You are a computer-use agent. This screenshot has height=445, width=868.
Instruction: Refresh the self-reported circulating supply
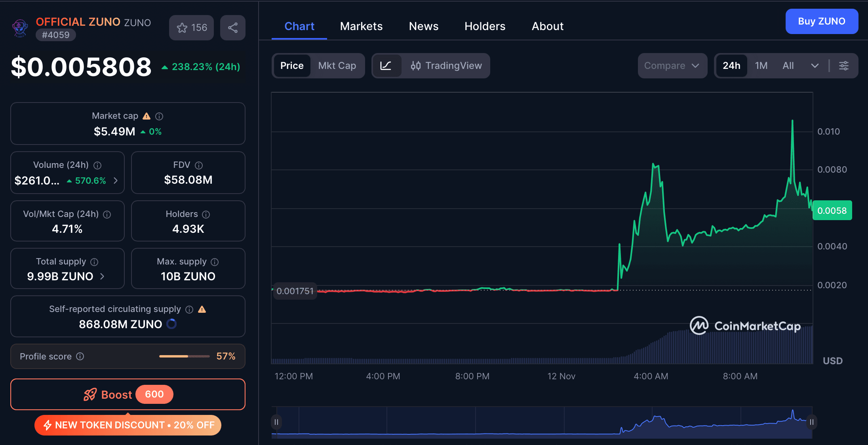tap(171, 324)
